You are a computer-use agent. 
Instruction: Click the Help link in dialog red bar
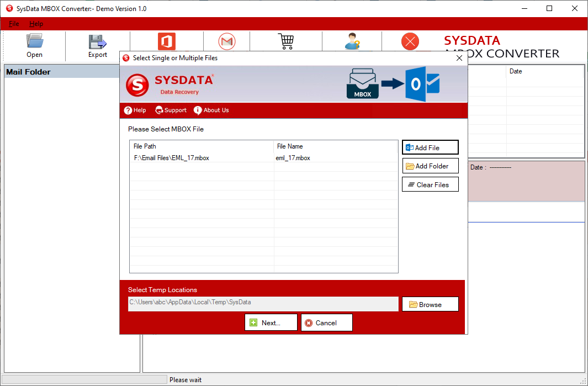point(135,110)
